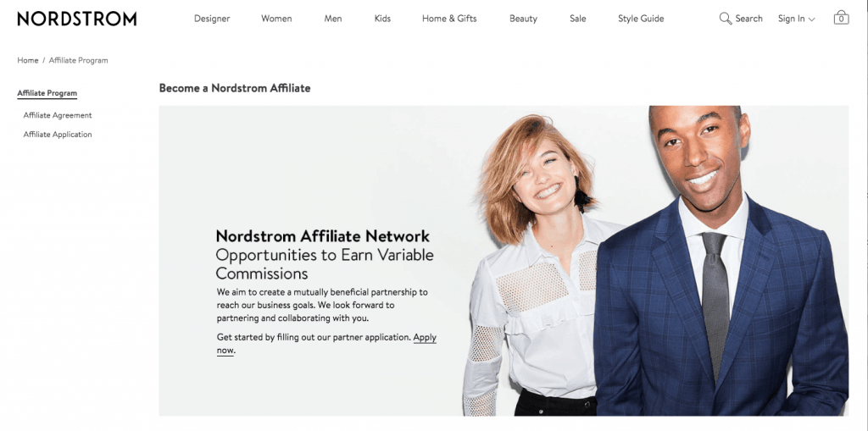Viewport: 868px width, 431px height.
Task: Open the Home & Gifts menu
Action: 449,19
